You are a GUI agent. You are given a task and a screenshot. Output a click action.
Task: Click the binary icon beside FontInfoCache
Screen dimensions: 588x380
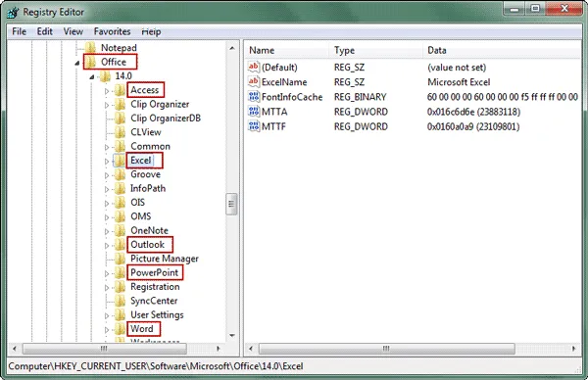(x=254, y=97)
